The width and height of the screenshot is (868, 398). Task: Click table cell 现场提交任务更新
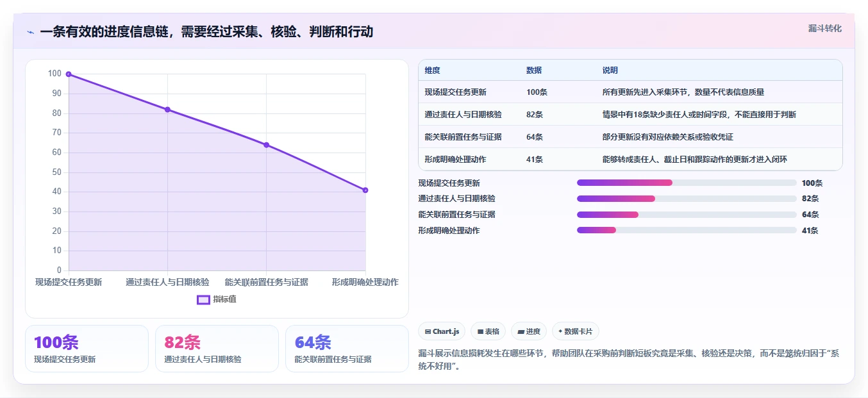point(455,92)
